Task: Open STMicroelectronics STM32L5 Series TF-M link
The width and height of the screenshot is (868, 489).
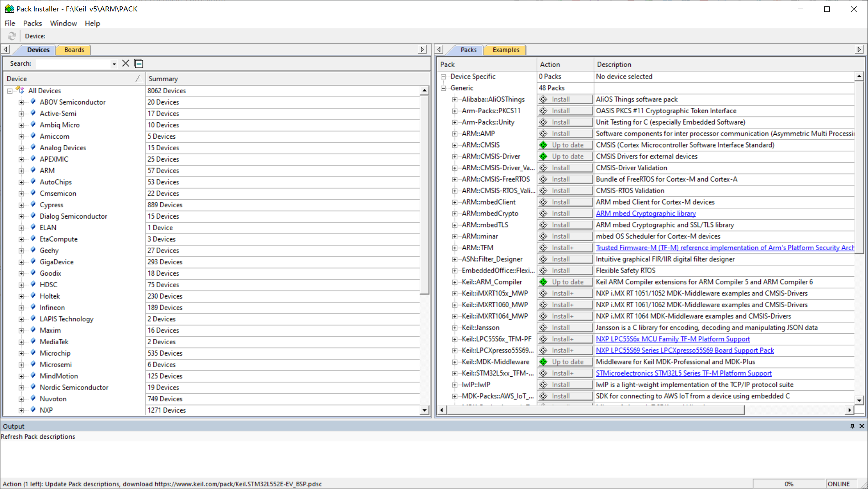Action: [684, 373]
